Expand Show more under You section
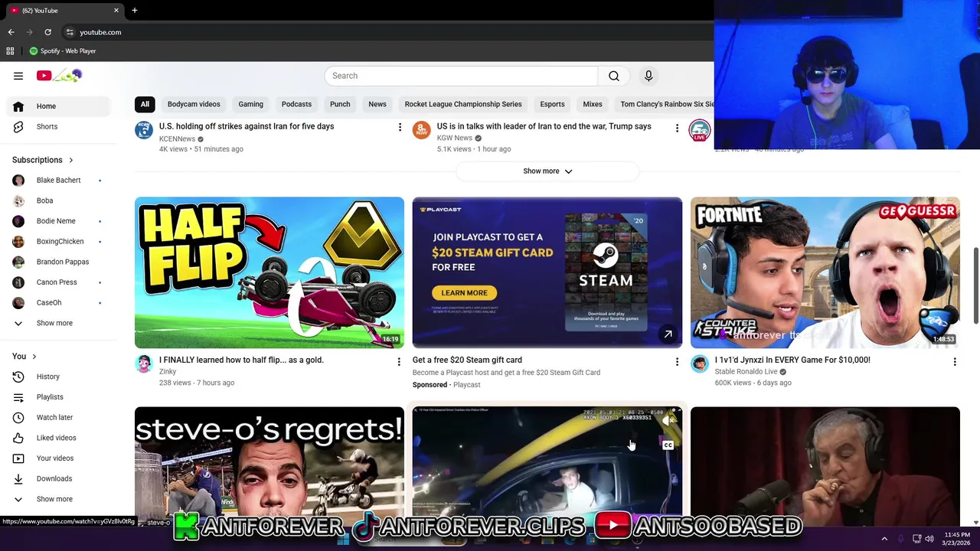Viewport: 980px width, 551px height. pyautogui.click(x=57, y=499)
